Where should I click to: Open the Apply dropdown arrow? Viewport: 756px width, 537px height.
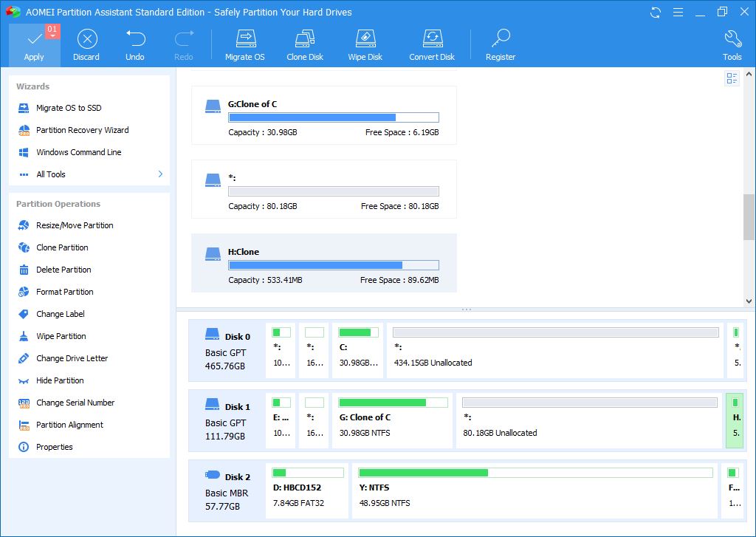52,35
